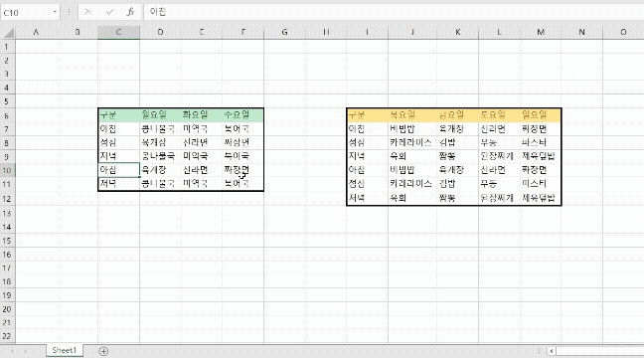The width and height of the screenshot is (644, 358).
Task: Add a new sheet with the plus icon
Action: [x=103, y=351]
